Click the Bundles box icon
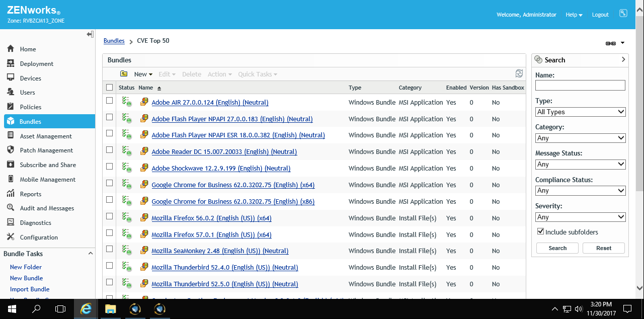This screenshot has height=319, width=644. point(11,121)
